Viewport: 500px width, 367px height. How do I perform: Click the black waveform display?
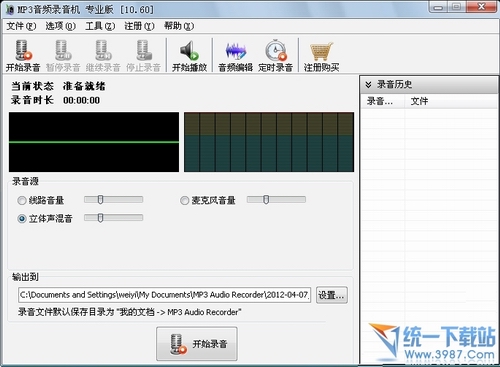94,142
